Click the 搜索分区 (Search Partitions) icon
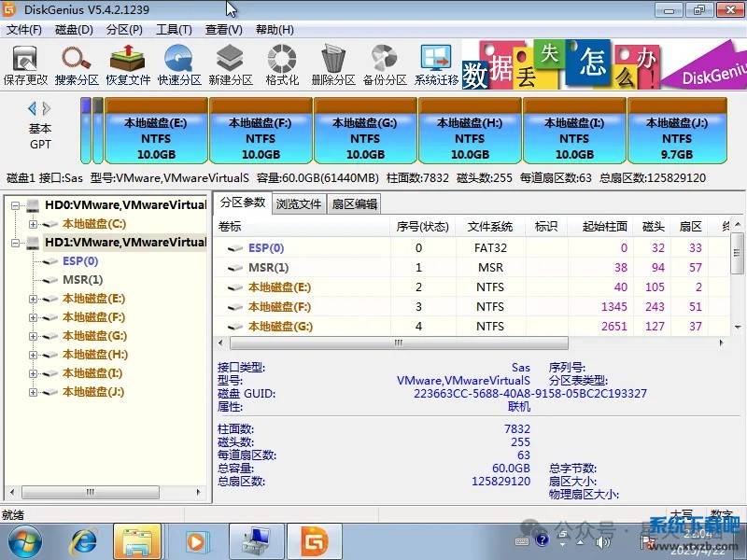Screen dimensions: 747x560 77,63
